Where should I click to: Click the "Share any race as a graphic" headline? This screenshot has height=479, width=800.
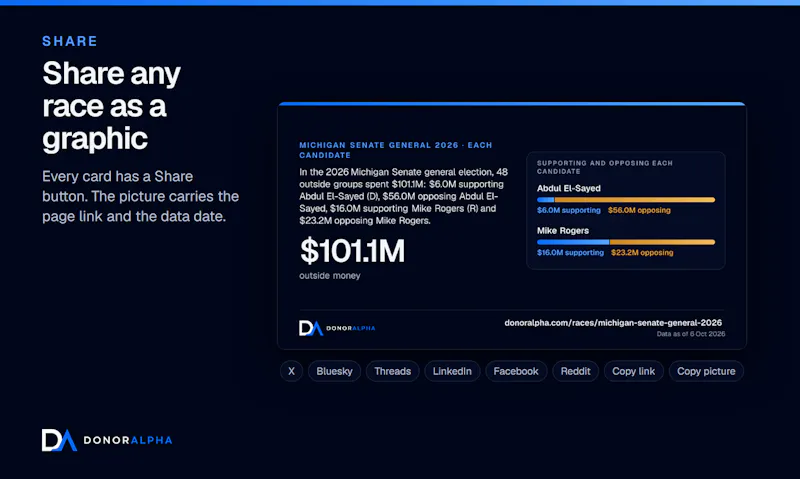(111, 106)
